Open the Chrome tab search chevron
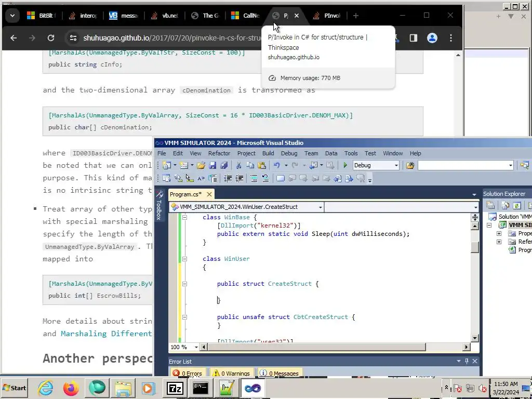The image size is (532, 399). (12, 16)
